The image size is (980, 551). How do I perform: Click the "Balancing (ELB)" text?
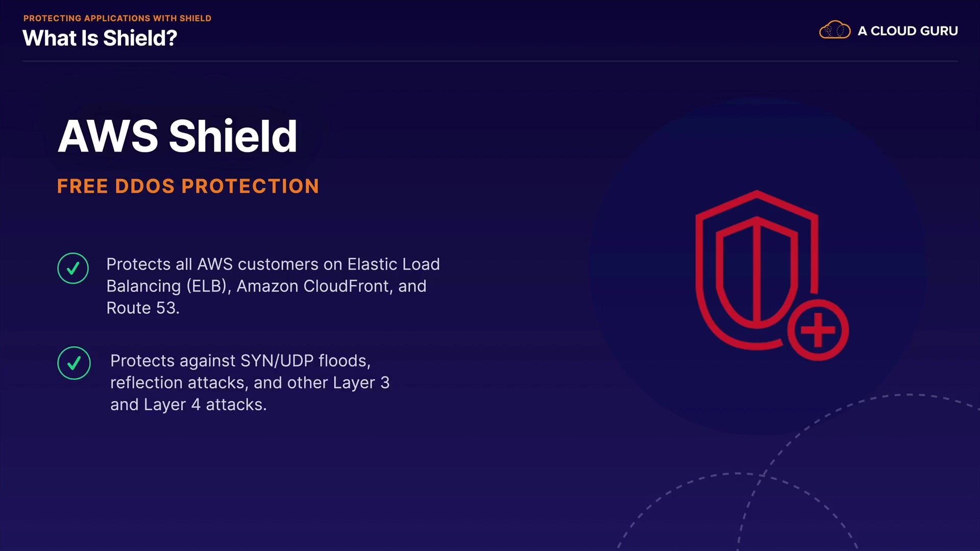(166, 286)
